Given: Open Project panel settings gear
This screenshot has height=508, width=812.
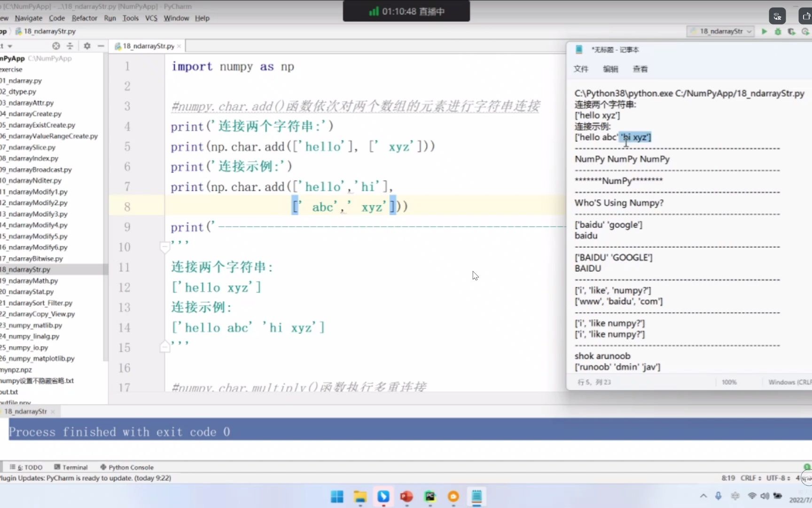Looking at the screenshot, I should [87, 46].
